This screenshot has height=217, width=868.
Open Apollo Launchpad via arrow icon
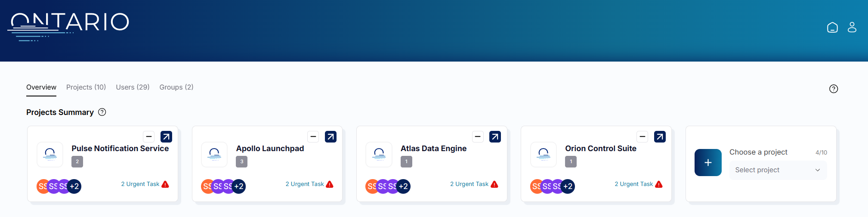tap(331, 137)
